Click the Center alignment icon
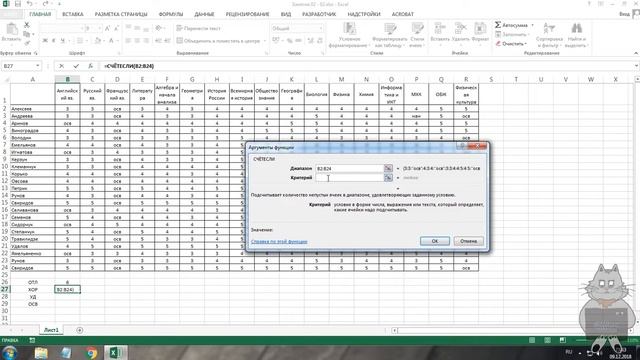Screen dimensions: 640x360 pyautogui.click(x=137, y=41)
